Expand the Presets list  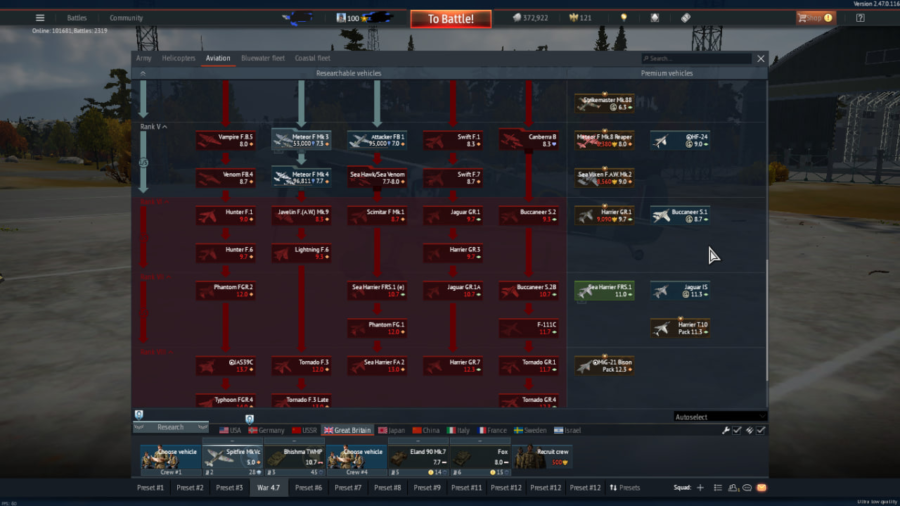pos(625,487)
